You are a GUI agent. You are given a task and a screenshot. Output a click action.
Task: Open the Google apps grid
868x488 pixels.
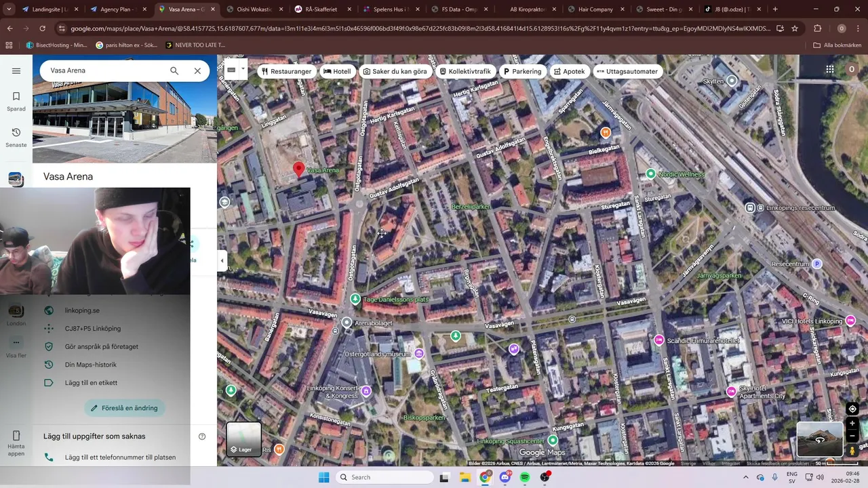pyautogui.click(x=829, y=69)
